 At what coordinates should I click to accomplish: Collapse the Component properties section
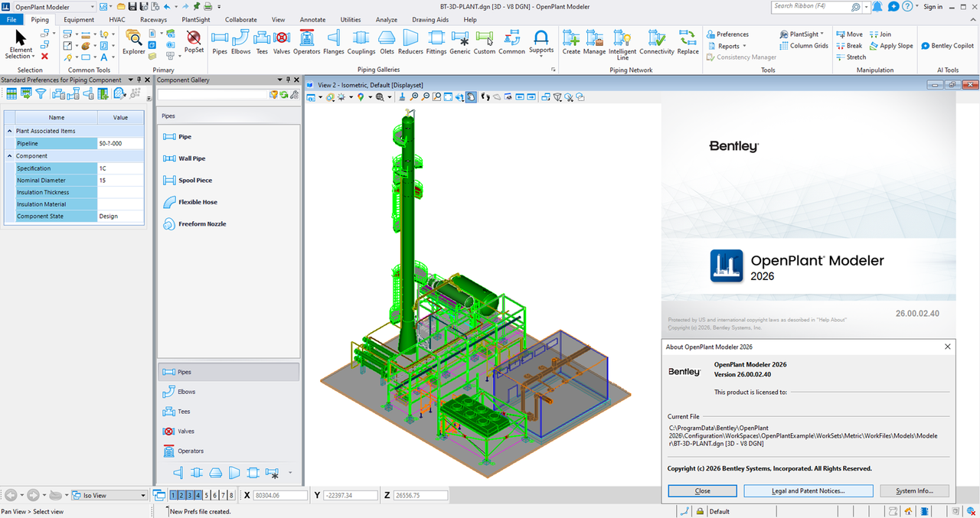click(8, 155)
